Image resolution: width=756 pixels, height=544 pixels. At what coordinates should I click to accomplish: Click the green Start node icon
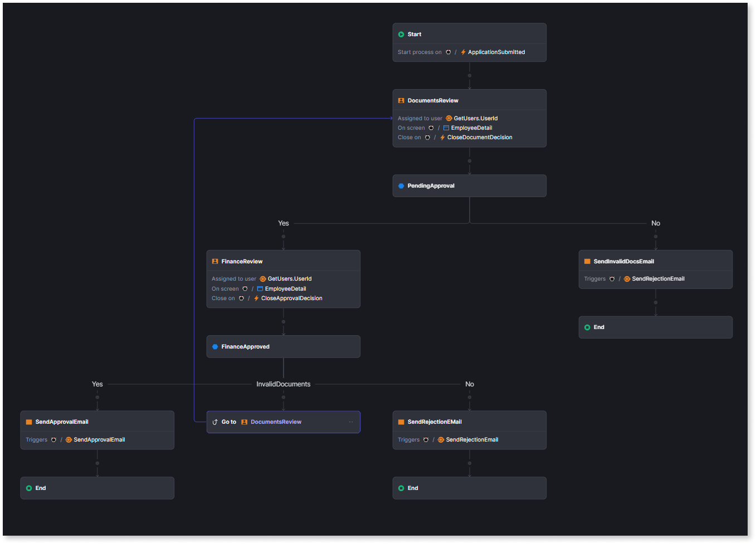(x=401, y=34)
